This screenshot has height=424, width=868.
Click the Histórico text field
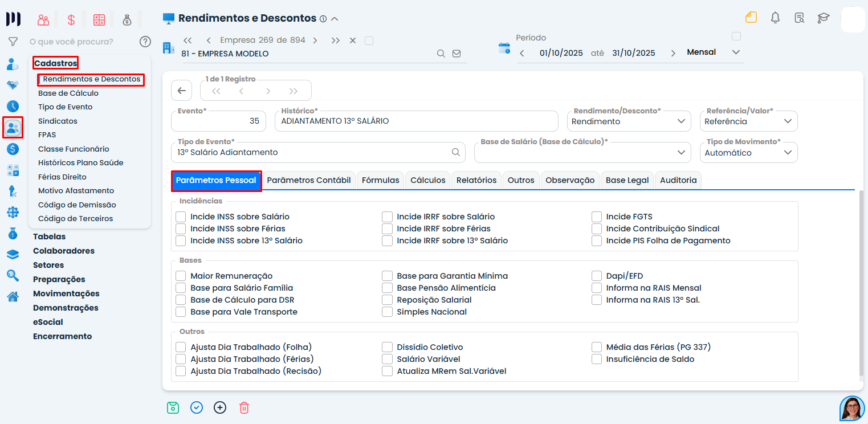coord(416,121)
